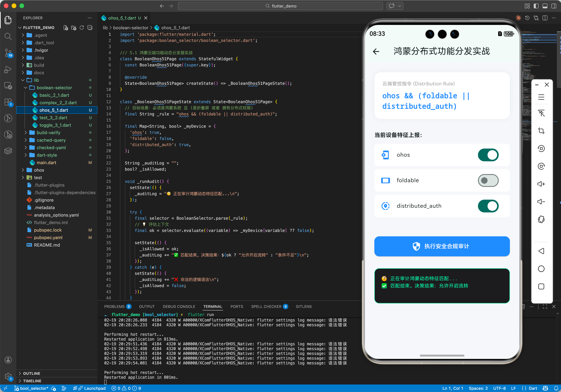Tap the 执行安全合规审计 button
This screenshot has width=561, height=392.
tap(442, 246)
